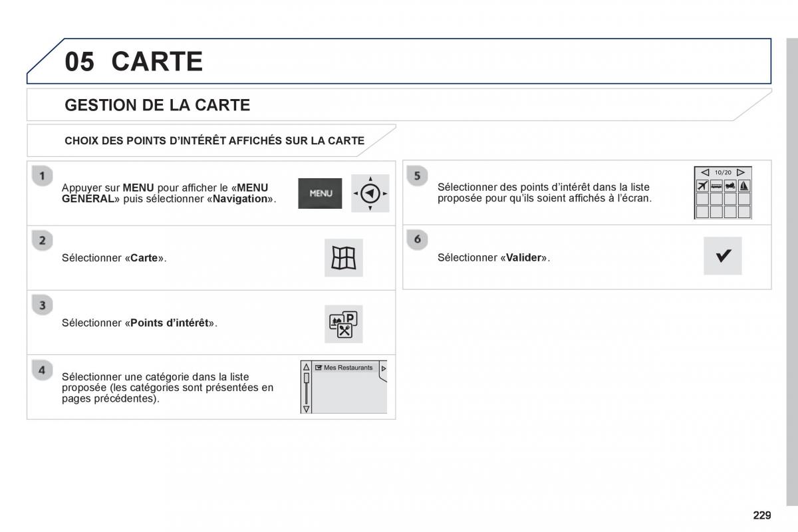Click the 10/20 page counter text
Viewport: 798px width, 532px height.
pyautogui.click(x=723, y=172)
